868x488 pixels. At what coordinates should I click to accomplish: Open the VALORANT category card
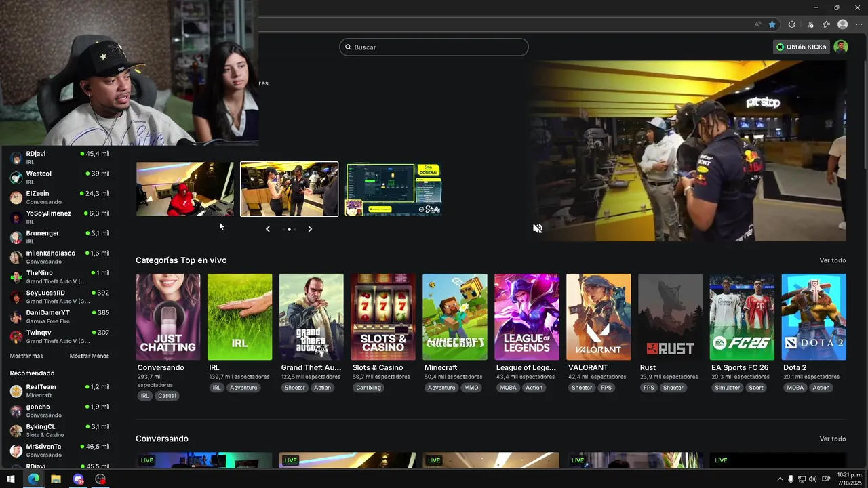pos(599,317)
